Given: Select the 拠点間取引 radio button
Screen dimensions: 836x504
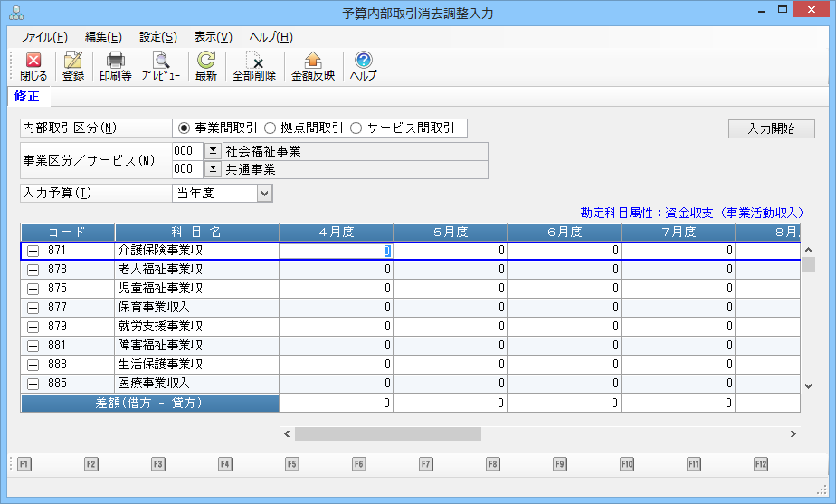Looking at the screenshot, I should (270, 128).
